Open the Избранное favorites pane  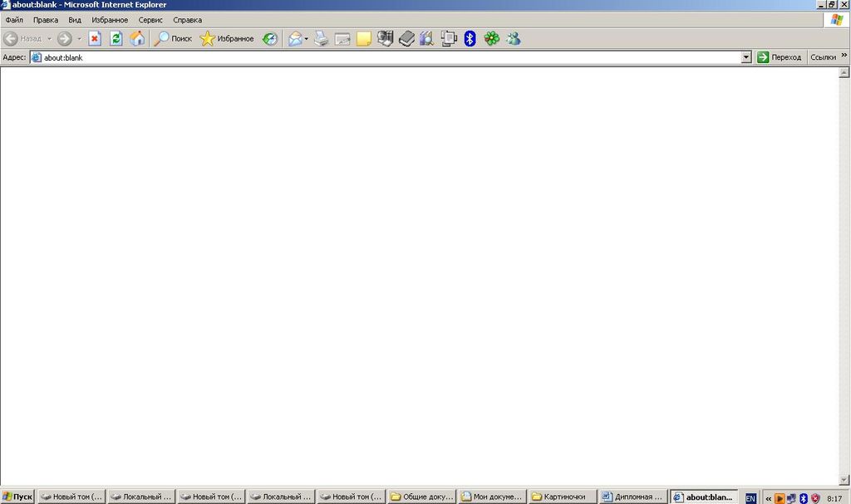pyautogui.click(x=227, y=38)
